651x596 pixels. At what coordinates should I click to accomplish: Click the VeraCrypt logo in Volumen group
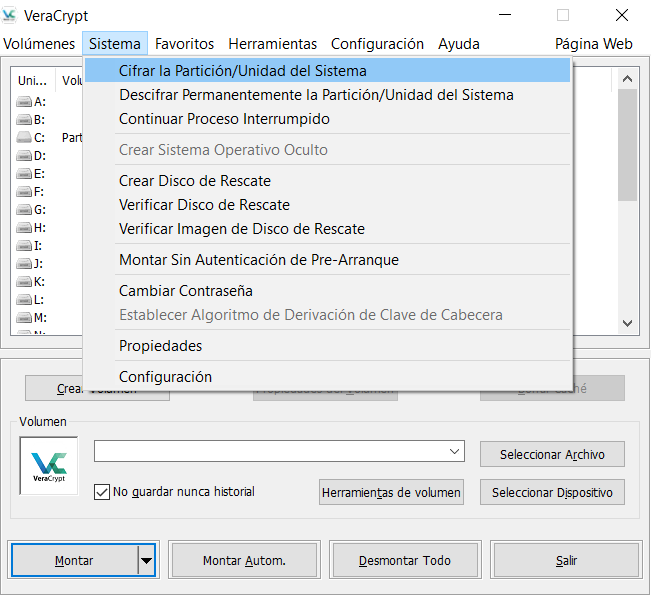(x=49, y=466)
